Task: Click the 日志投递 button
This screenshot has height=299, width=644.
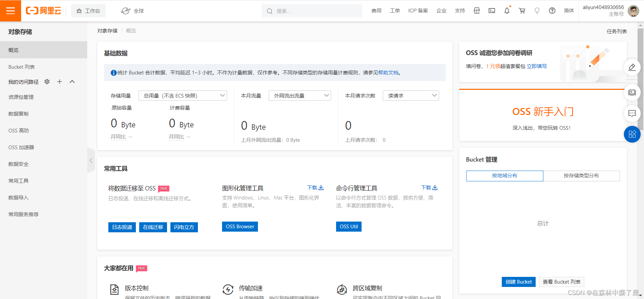Action: (x=122, y=227)
